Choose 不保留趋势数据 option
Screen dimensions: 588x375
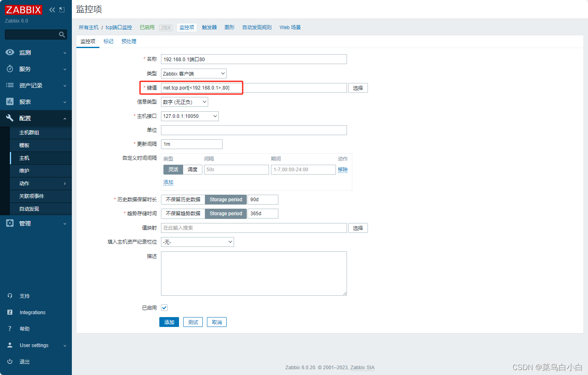(183, 214)
